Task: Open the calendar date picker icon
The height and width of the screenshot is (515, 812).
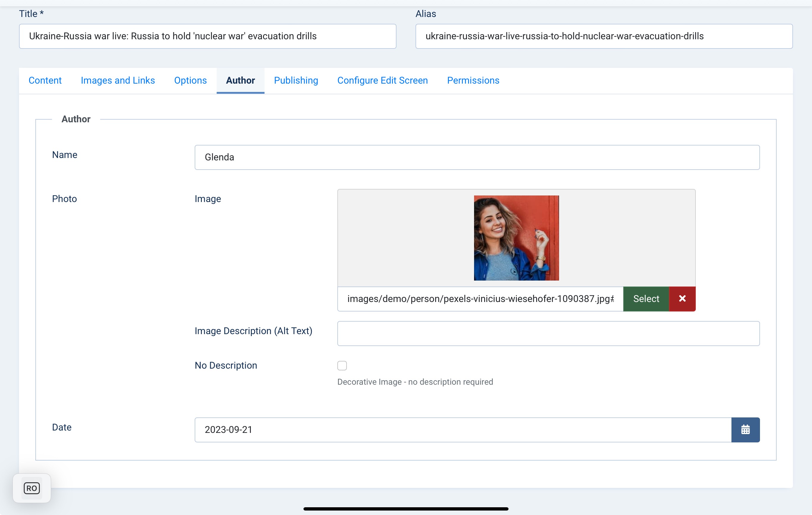Action: pos(745,430)
